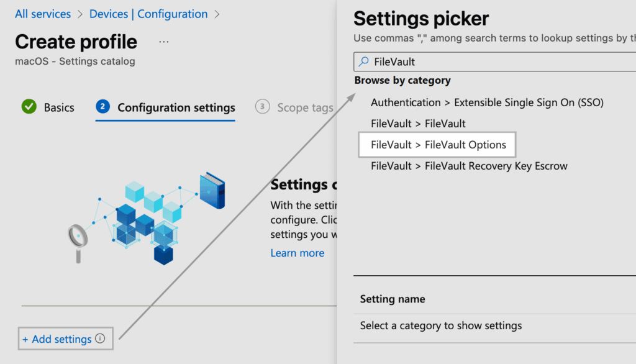Follow the Learn more link
The width and height of the screenshot is (636, 364).
point(298,253)
